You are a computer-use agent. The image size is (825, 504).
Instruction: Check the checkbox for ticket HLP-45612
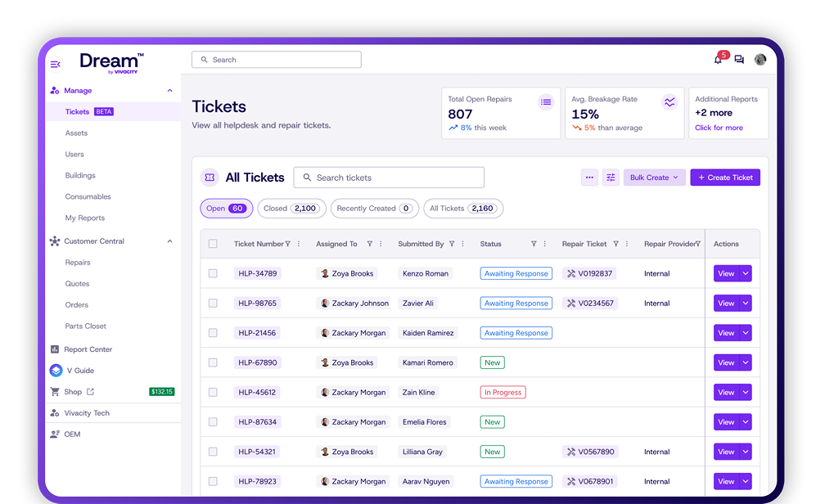[213, 392]
